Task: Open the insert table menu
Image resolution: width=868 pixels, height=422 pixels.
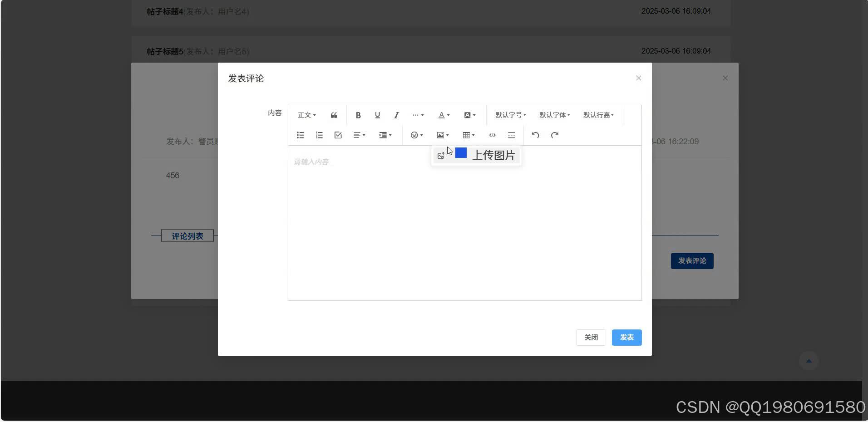Action: tap(469, 135)
